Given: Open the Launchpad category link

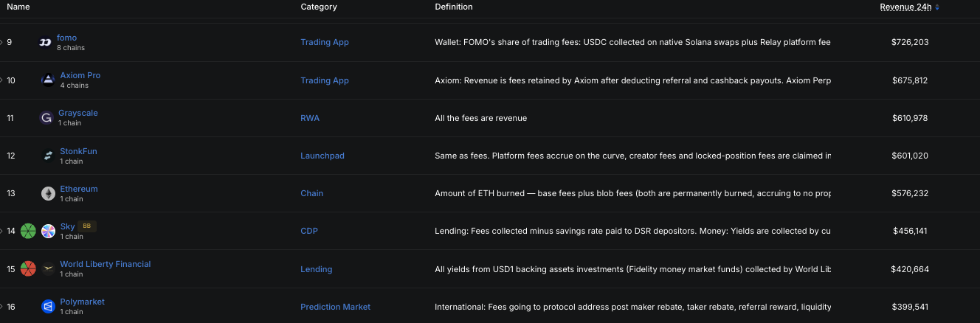Looking at the screenshot, I should pos(322,156).
